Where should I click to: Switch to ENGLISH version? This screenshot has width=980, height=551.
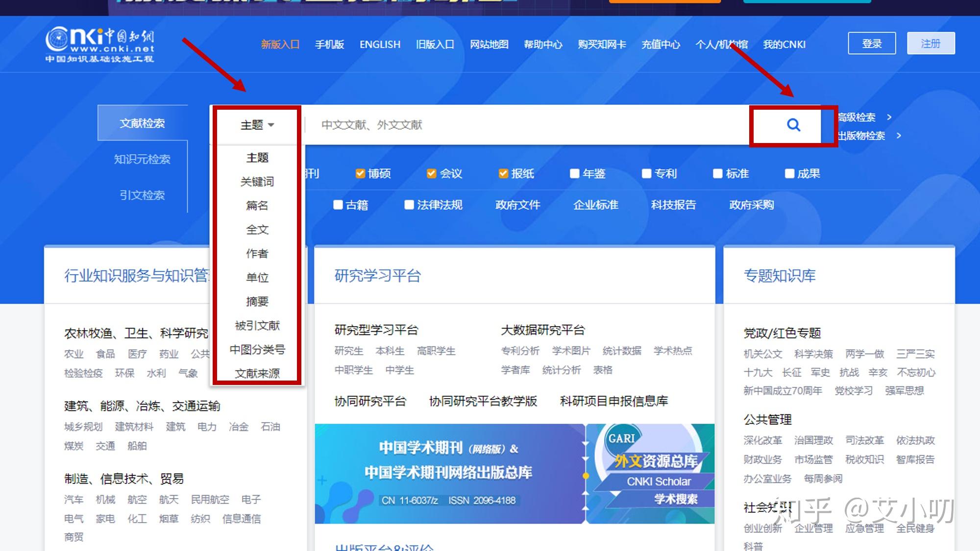380,45
